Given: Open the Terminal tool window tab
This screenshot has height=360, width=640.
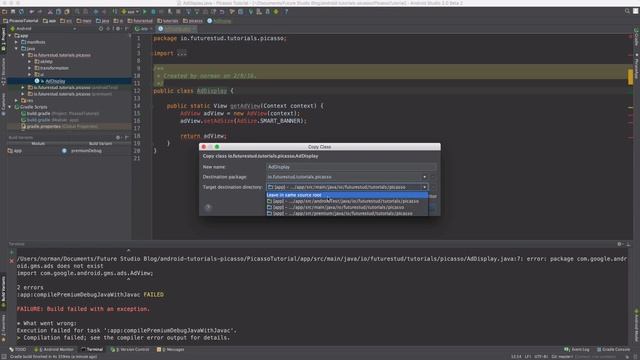Looking at the screenshot, I should click(92, 349).
